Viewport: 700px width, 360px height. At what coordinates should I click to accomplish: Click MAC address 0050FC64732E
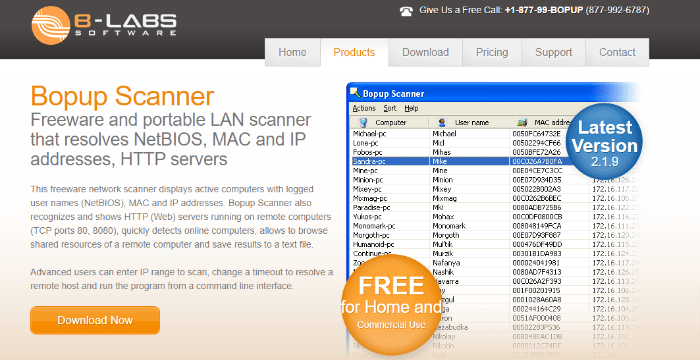(x=536, y=133)
